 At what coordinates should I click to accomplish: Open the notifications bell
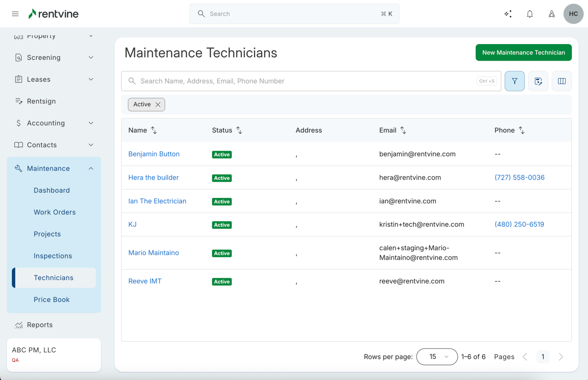[529, 14]
